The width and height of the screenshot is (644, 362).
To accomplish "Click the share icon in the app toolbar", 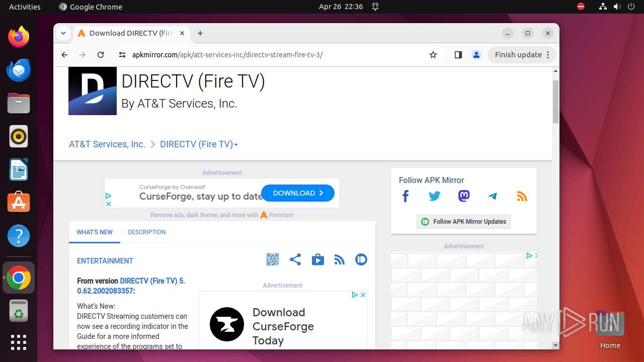I will click(x=295, y=259).
